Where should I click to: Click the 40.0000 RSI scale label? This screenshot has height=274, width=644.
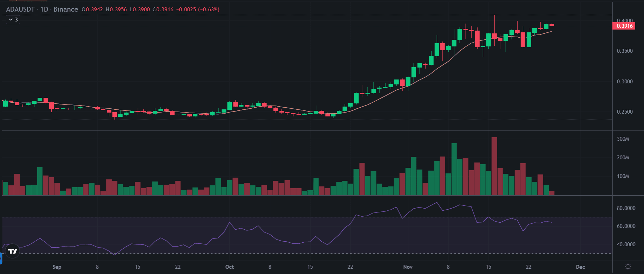coord(626,244)
